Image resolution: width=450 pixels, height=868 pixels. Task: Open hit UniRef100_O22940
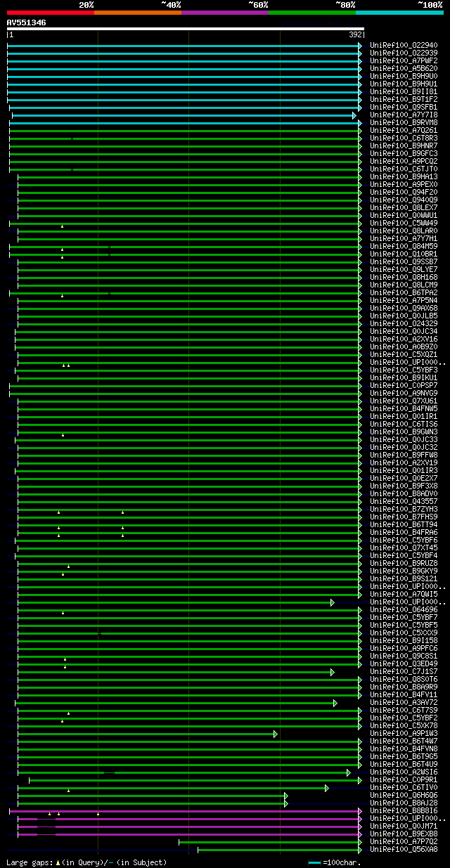(x=404, y=46)
